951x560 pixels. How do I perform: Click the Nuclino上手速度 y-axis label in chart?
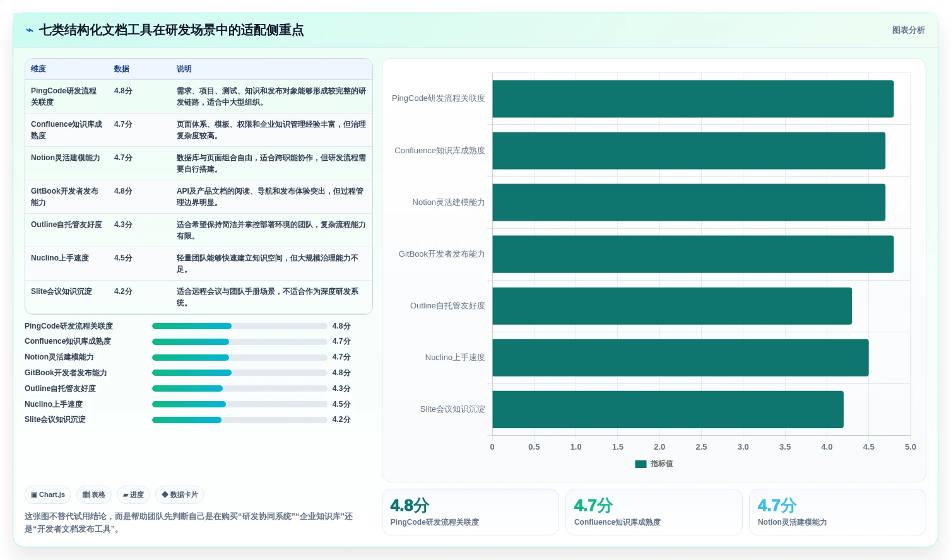pyautogui.click(x=455, y=358)
